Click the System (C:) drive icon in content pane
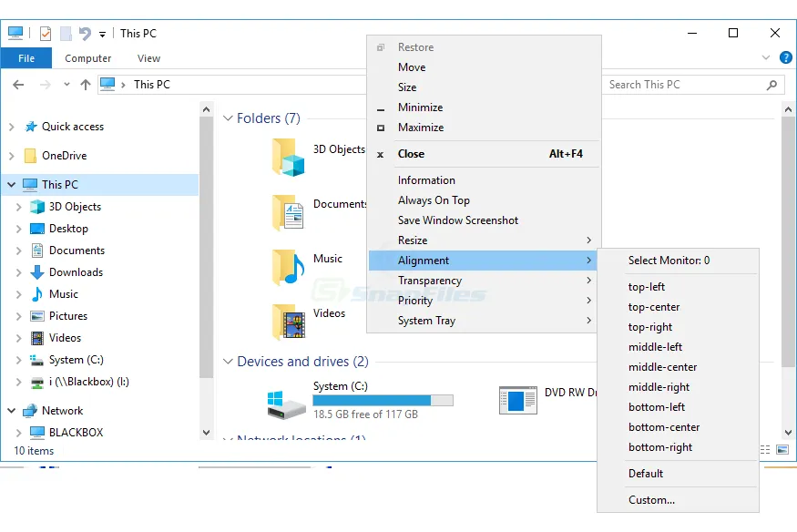Image resolution: width=797 pixels, height=532 pixels. pyautogui.click(x=286, y=404)
